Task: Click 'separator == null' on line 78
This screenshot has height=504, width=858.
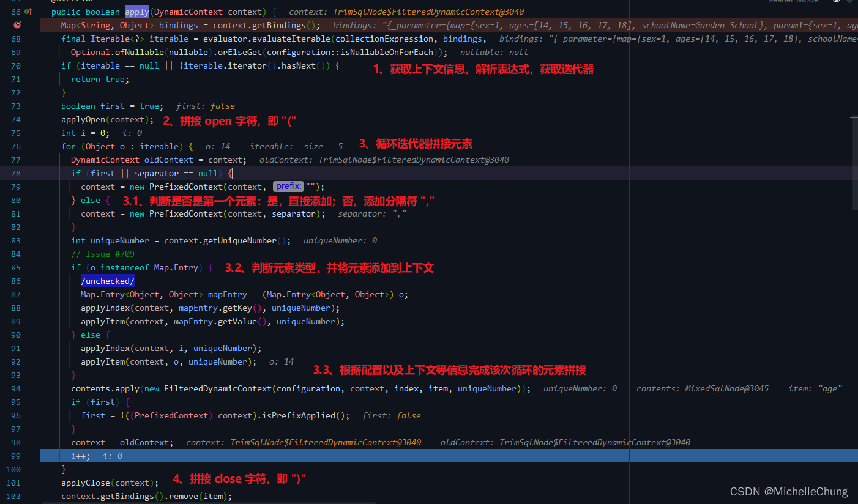Action: [x=176, y=173]
